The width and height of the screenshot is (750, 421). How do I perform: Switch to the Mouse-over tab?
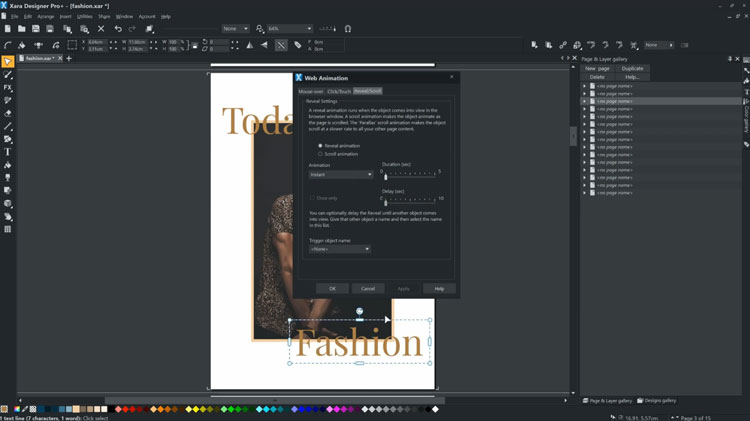coord(310,91)
